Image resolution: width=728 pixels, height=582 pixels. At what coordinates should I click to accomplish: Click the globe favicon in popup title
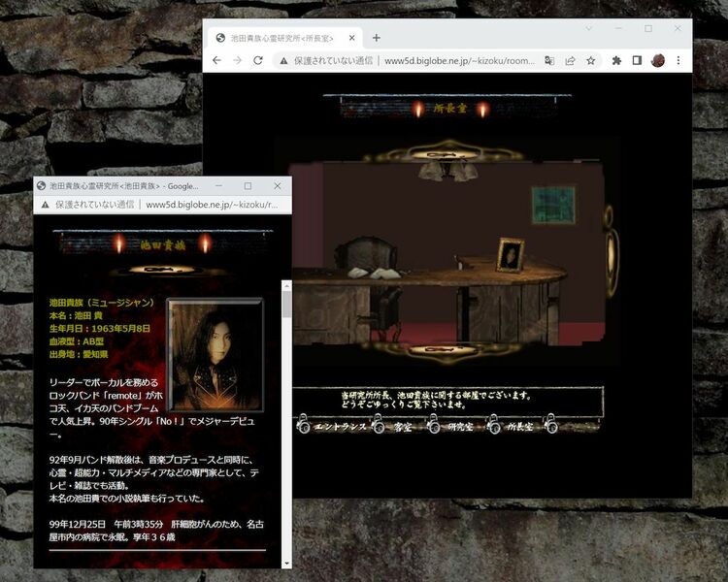tap(41, 186)
